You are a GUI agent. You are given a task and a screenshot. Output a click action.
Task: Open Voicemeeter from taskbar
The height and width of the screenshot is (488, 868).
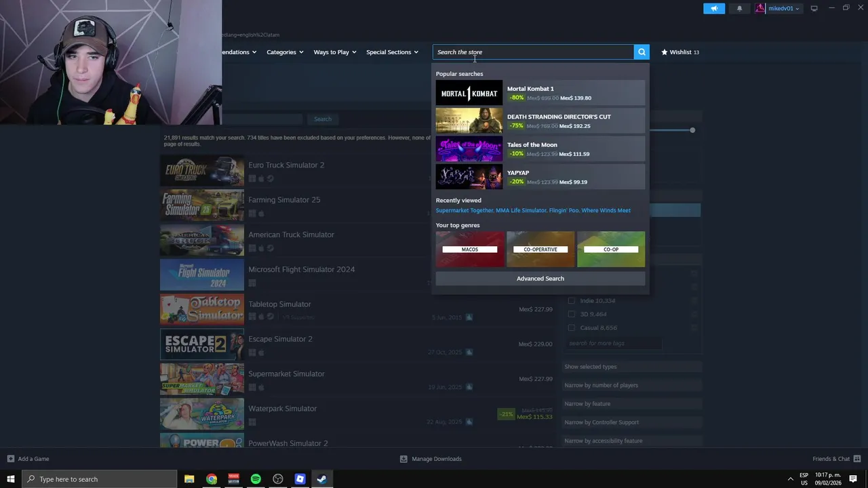pos(234,479)
